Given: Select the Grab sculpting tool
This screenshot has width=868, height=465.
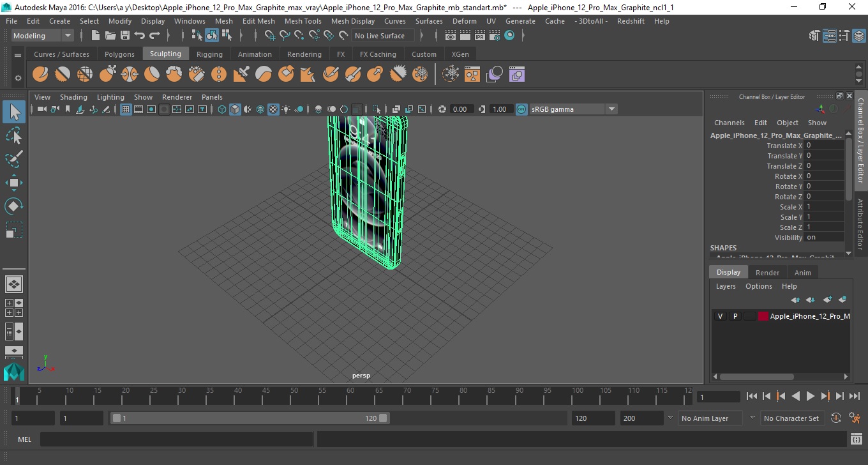Looking at the screenshot, I should 107,75.
